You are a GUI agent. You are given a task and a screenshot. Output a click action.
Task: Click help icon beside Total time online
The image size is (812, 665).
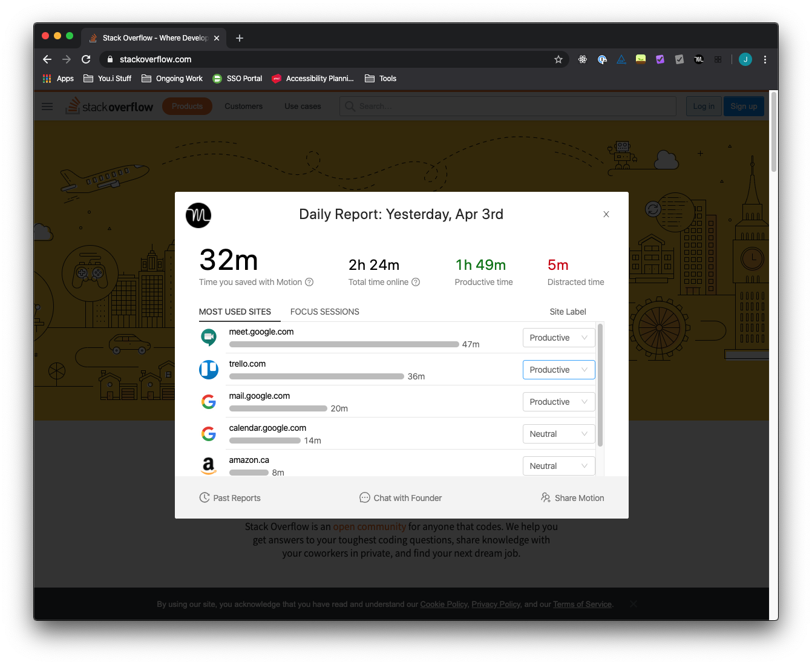click(416, 282)
